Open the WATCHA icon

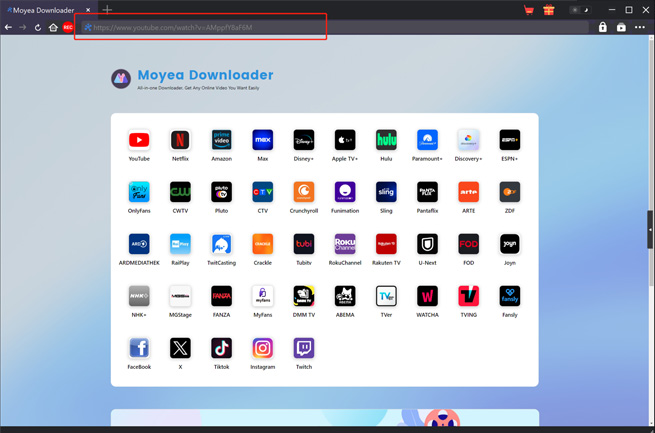pyautogui.click(x=427, y=296)
